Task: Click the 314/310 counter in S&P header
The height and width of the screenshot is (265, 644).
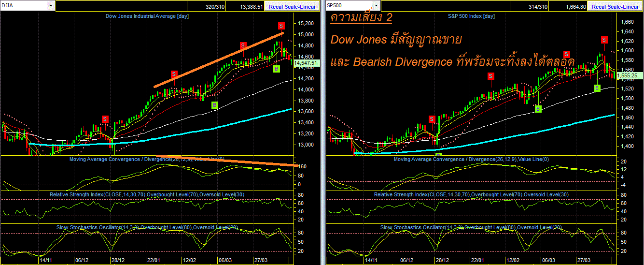Action: [538, 7]
